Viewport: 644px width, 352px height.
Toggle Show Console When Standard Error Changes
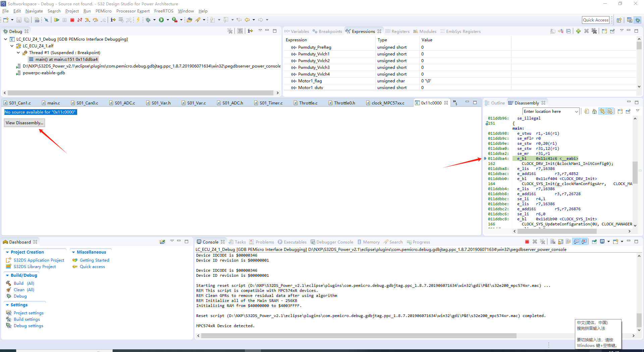tap(584, 241)
